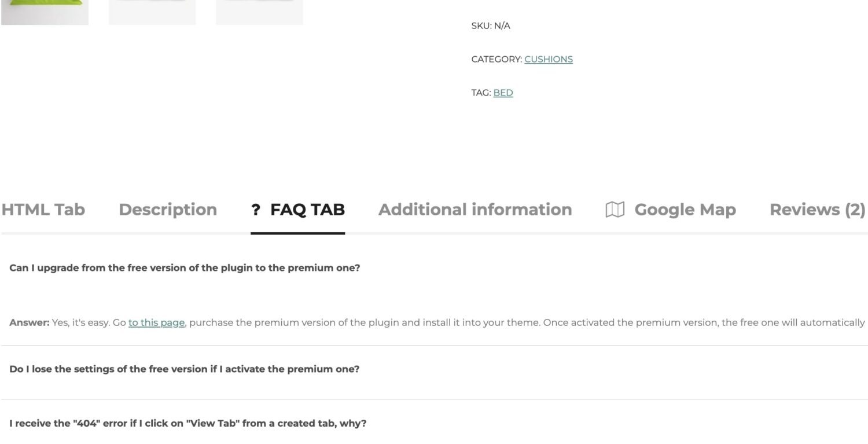
Task: Click the map icon beside Google Map
Action: pos(615,210)
